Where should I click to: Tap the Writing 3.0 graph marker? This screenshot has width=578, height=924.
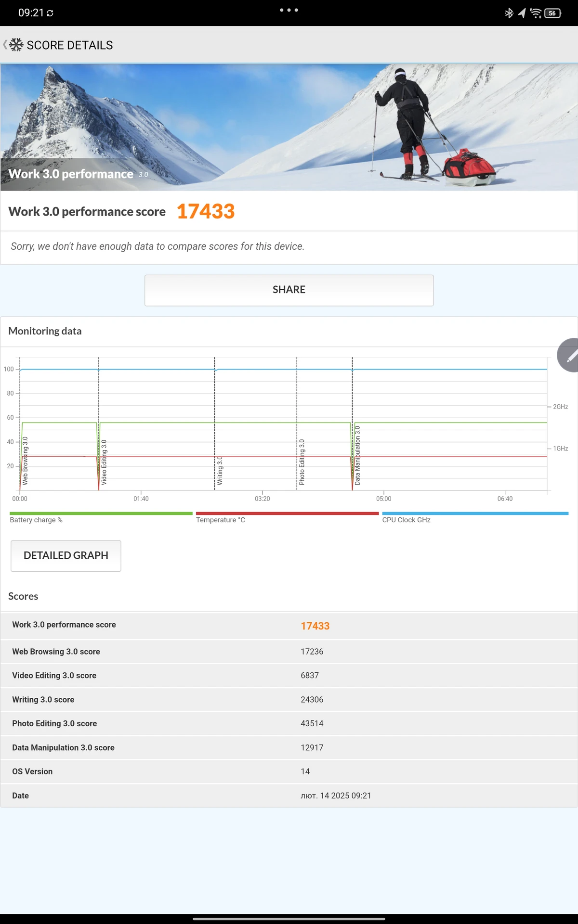click(x=220, y=471)
